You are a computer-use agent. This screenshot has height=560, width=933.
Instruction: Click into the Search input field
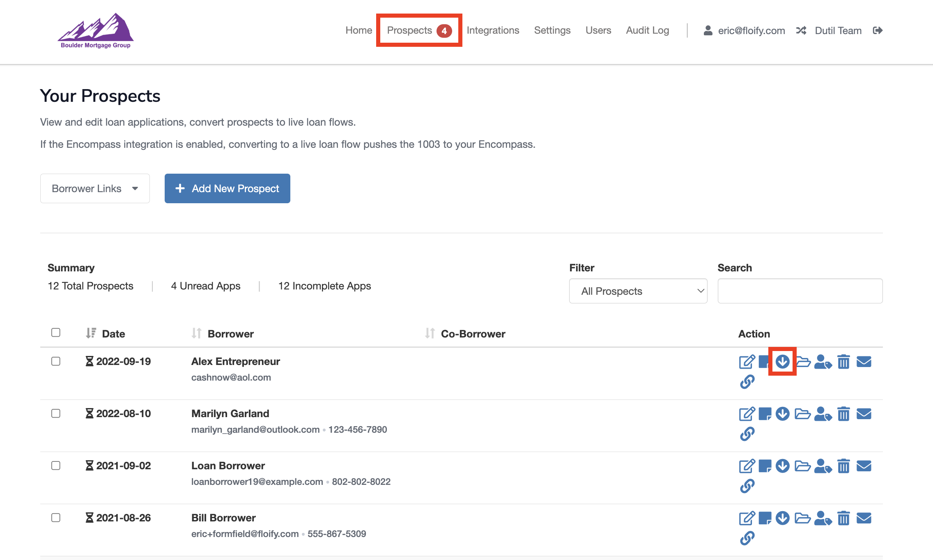point(800,291)
